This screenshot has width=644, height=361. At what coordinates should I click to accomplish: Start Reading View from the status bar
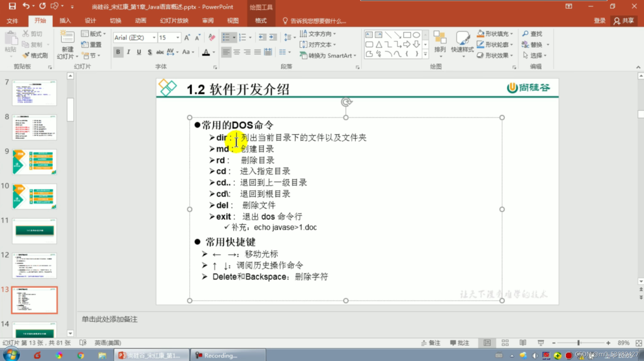(x=523, y=343)
